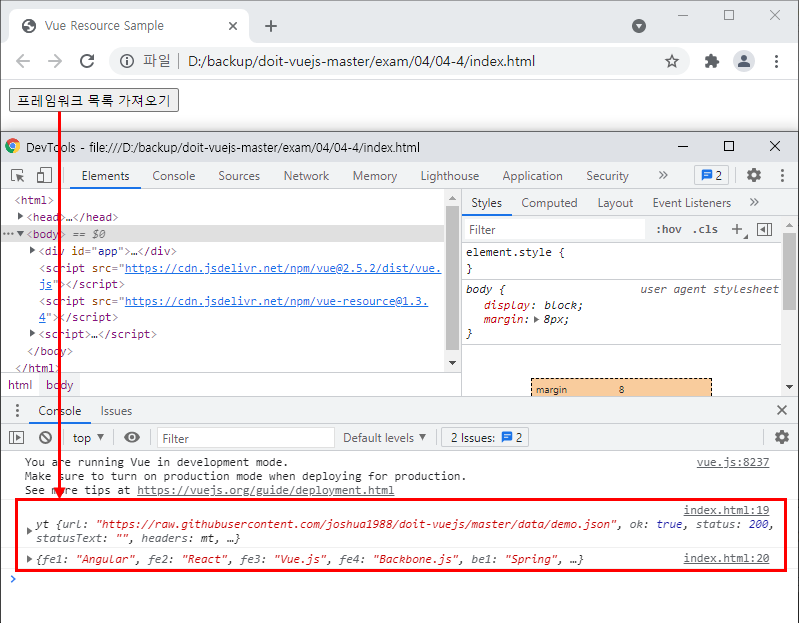
Task: Toggle the device toolbar icon
Action: (x=44, y=176)
